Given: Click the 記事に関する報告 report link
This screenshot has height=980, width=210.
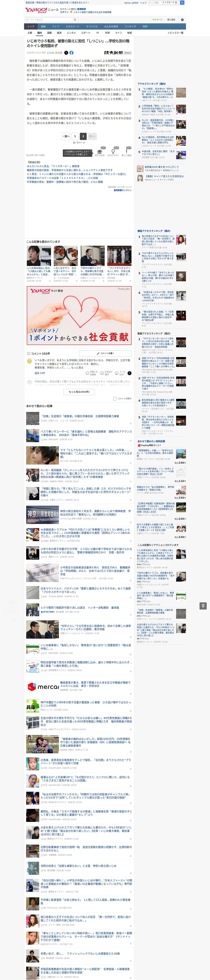Looking at the screenshot, I should (35, 155).
